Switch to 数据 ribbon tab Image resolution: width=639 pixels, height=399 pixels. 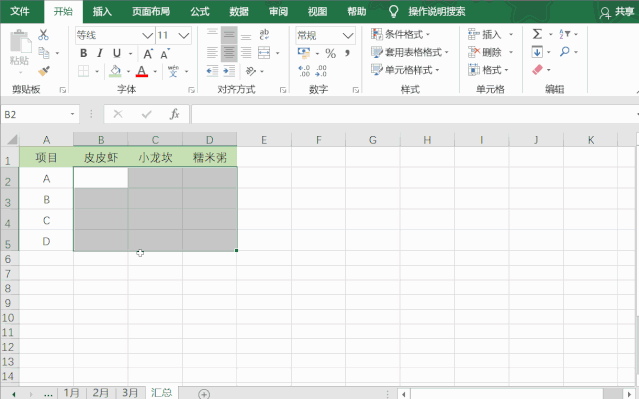pos(239,11)
